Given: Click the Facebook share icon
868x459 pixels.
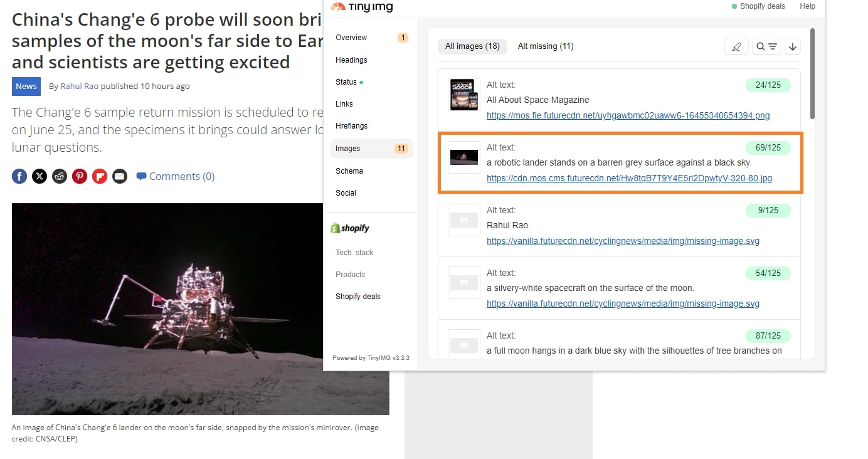Looking at the screenshot, I should [19, 176].
